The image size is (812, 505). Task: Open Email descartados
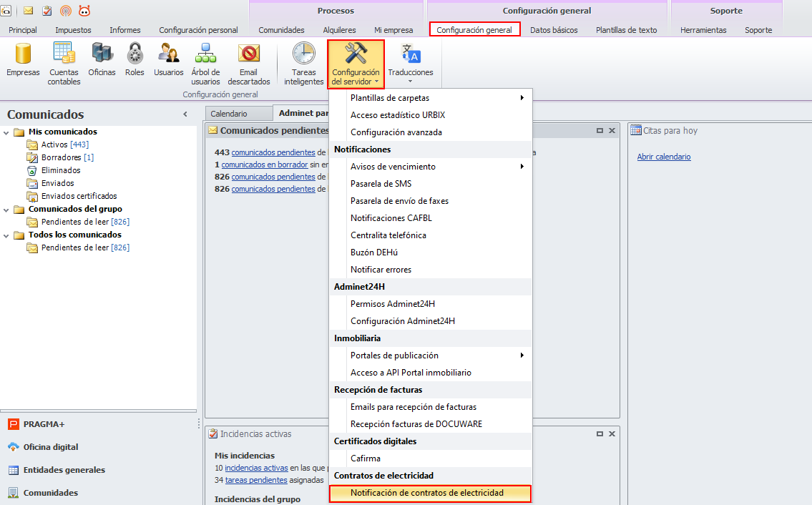(x=248, y=64)
